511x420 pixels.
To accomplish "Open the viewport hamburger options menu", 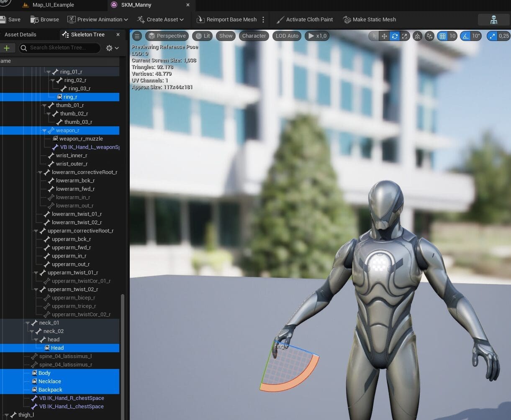I will 137,36.
